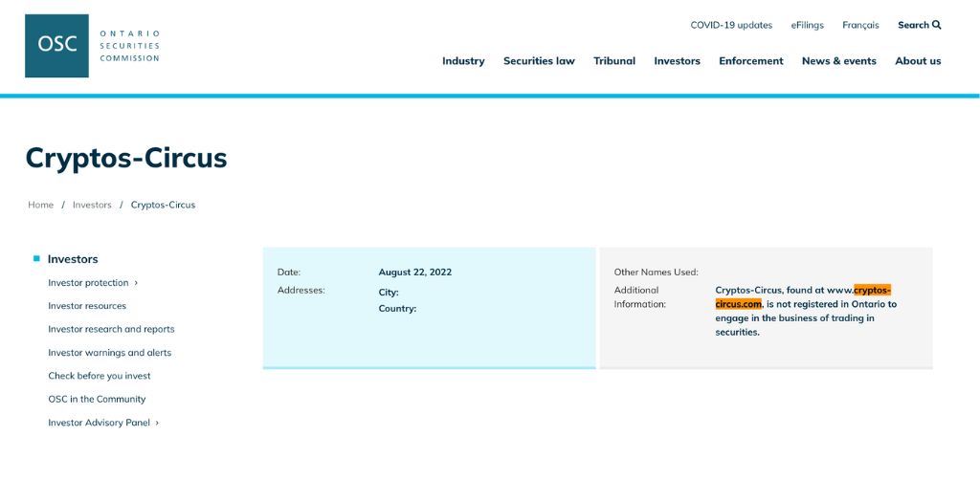This screenshot has width=980, height=480.
Task: Click the Date label
Action: tap(289, 273)
